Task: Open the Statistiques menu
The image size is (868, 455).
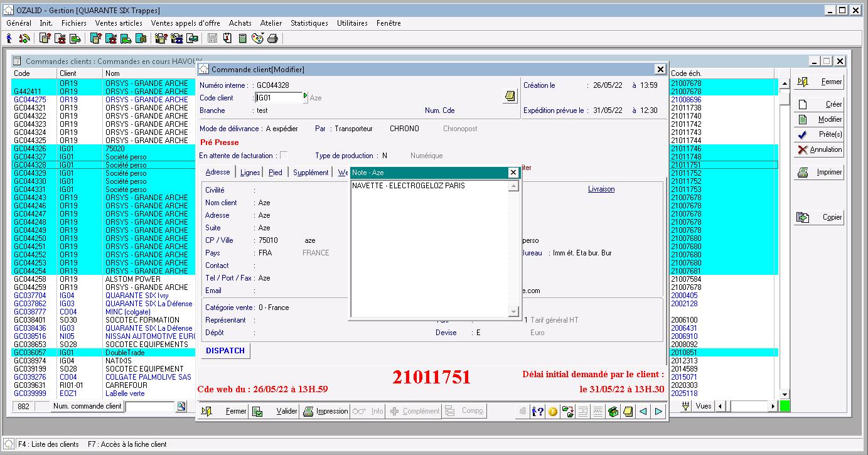Action: click(309, 23)
